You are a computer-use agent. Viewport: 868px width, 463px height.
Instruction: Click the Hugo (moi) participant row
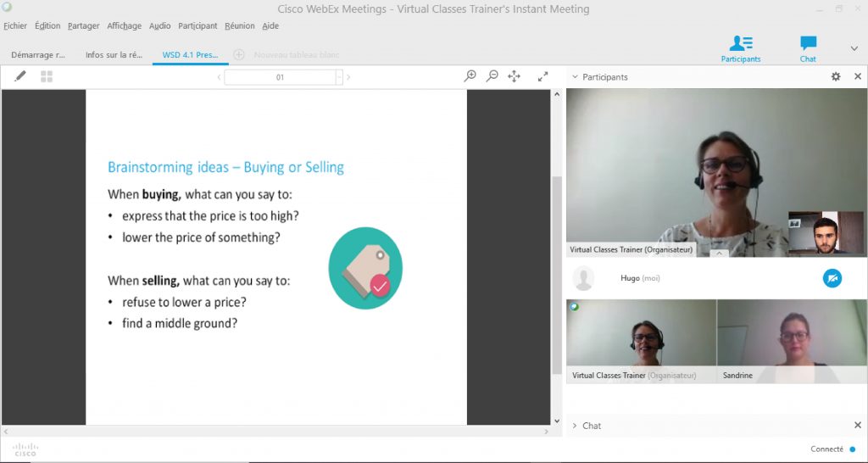click(x=716, y=278)
